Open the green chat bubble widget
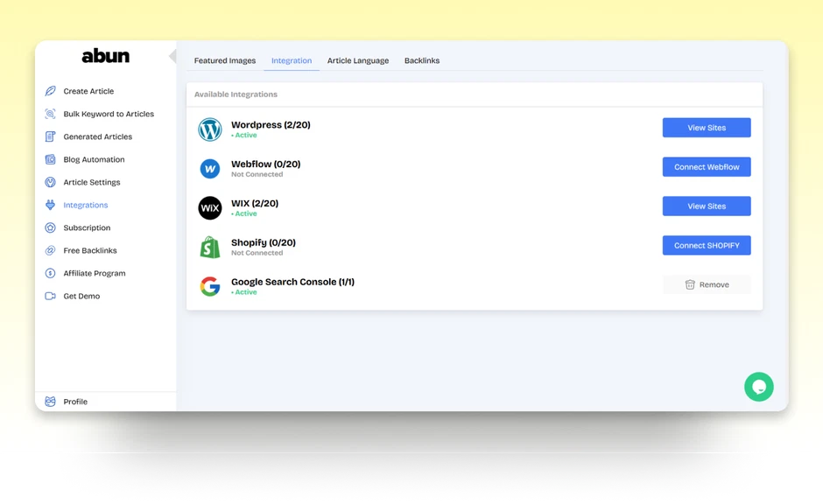 758,387
